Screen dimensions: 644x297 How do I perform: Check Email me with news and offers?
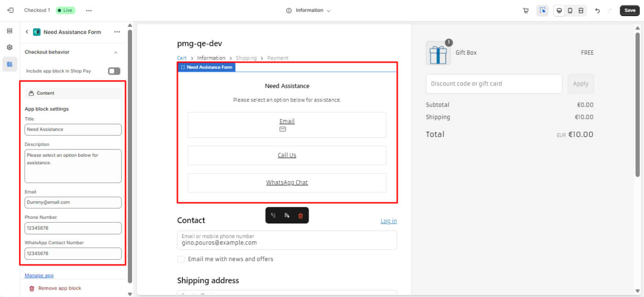click(181, 259)
